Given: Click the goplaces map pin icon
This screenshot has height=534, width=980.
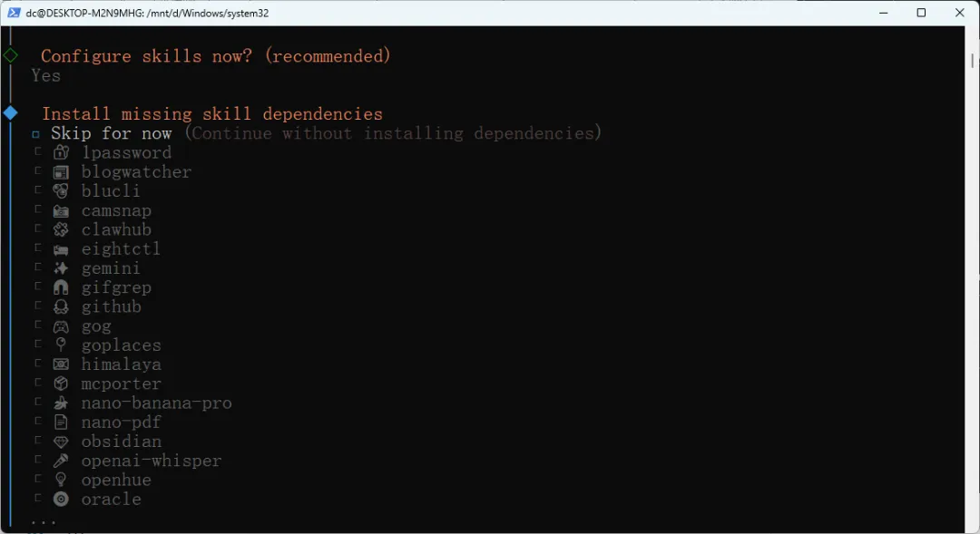Looking at the screenshot, I should point(61,345).
